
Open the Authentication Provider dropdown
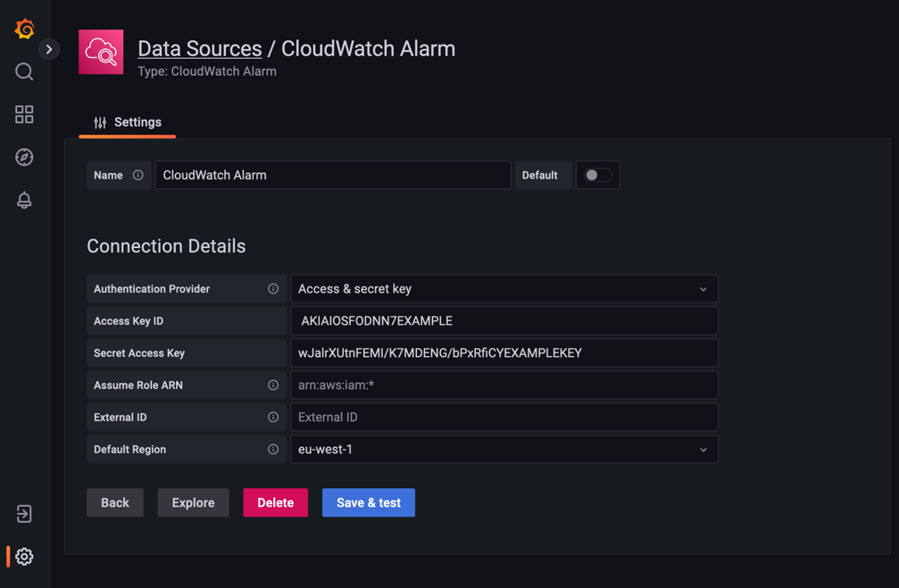click(x=504, y=288)
